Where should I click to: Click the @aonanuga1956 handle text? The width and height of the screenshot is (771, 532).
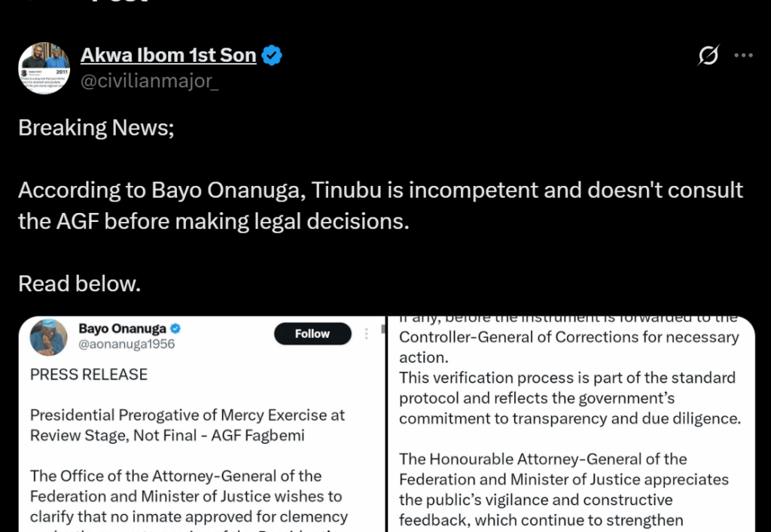(x=126, y=345)
